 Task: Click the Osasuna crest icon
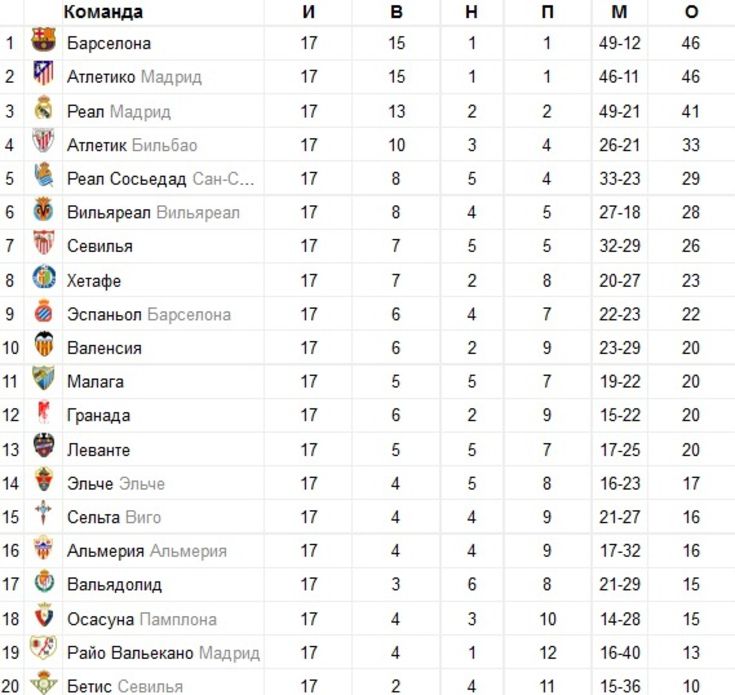click(x=44, y=615)
